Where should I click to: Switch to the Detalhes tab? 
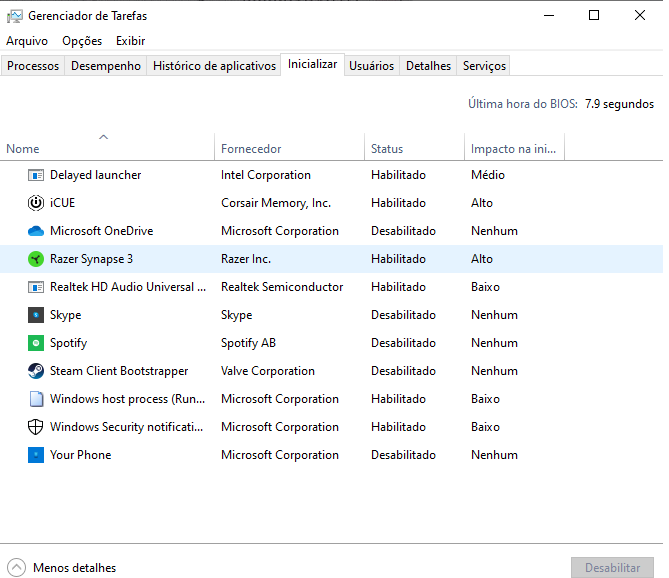tap(428, 66)
